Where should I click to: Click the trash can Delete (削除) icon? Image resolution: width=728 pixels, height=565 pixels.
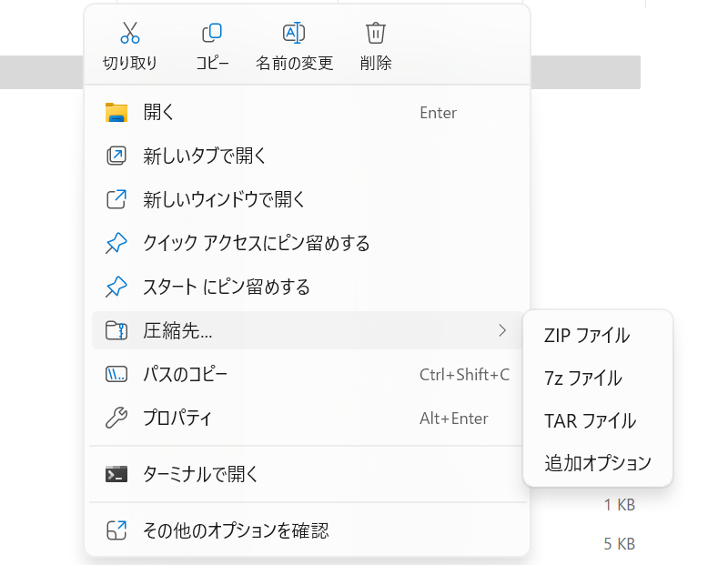click(376, 34)
